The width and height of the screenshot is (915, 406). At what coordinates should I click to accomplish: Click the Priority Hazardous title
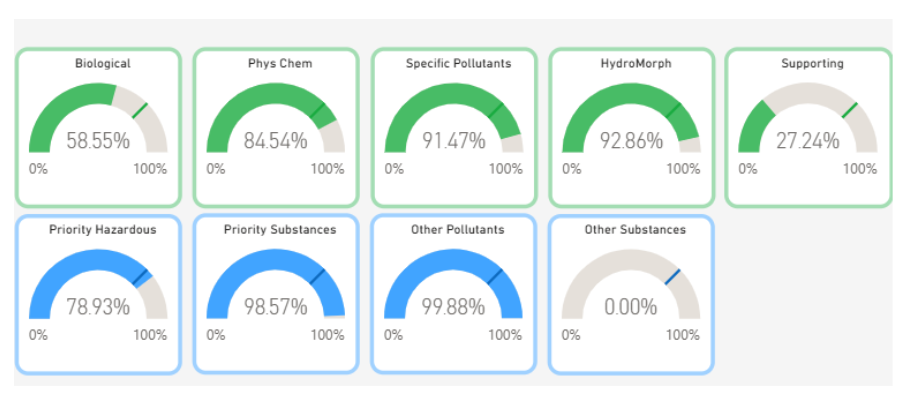pos(103,230)
